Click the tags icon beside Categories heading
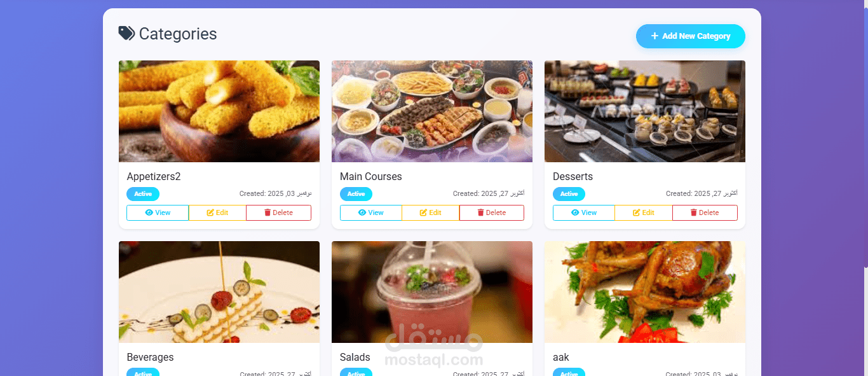868x376 pixels. point(126,33)
